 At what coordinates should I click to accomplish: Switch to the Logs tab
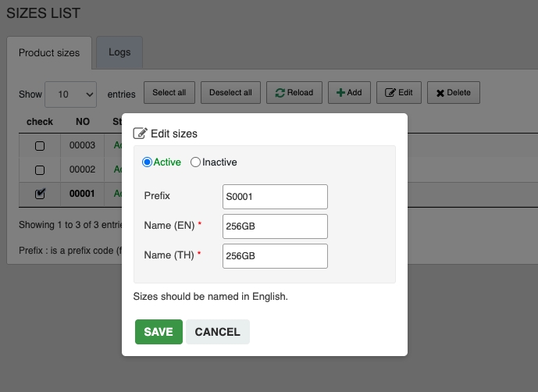(119, 52)
